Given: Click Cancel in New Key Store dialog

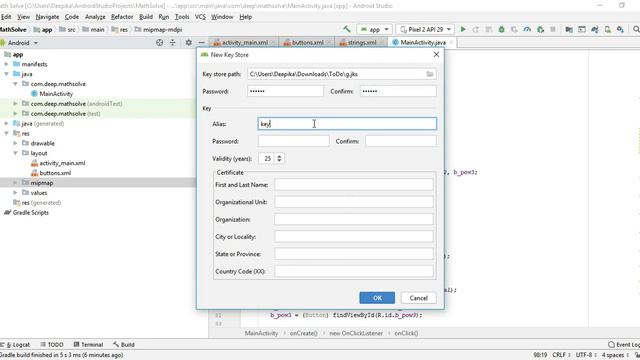Looking at the screenshot, I should point(418,298).
